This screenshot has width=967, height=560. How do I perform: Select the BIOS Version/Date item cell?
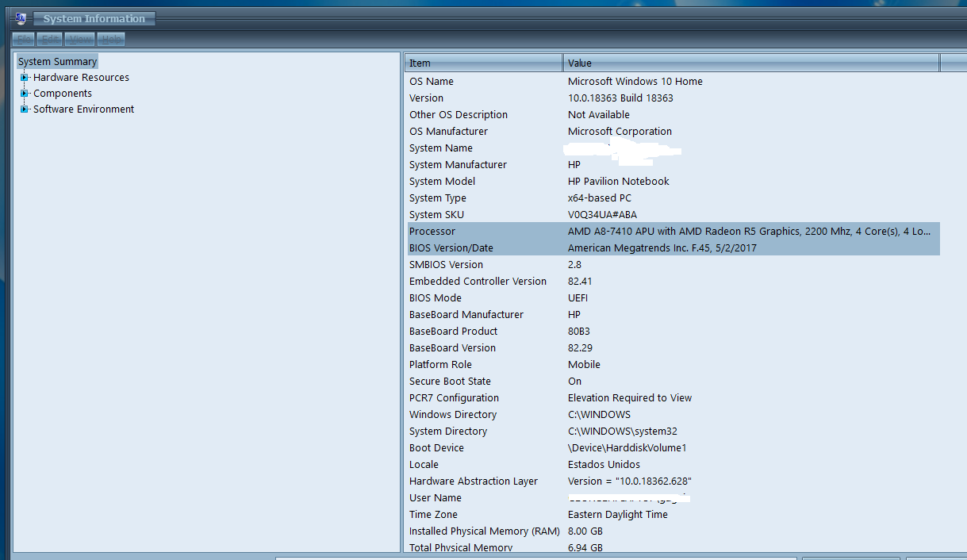(x=451, y=248)
